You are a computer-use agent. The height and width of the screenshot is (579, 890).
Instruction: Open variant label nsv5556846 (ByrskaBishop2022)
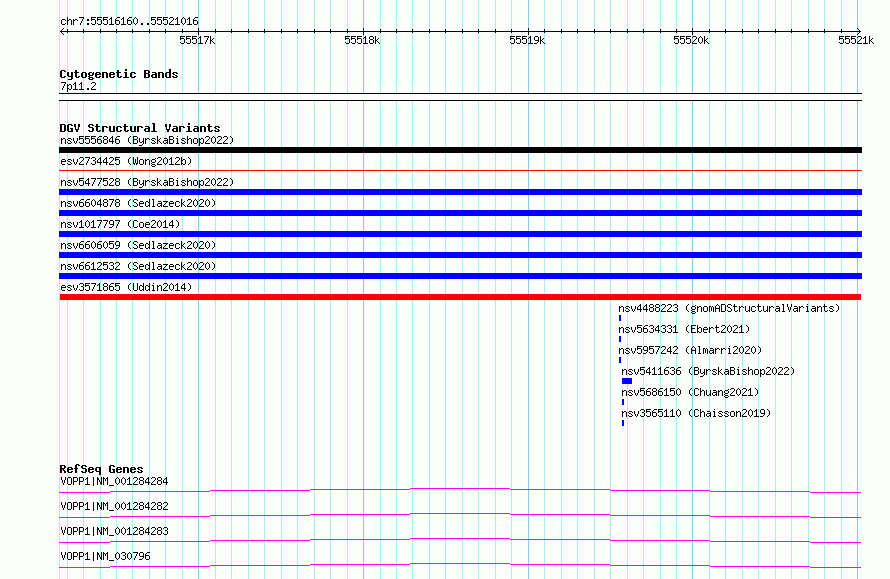(147, 140)
